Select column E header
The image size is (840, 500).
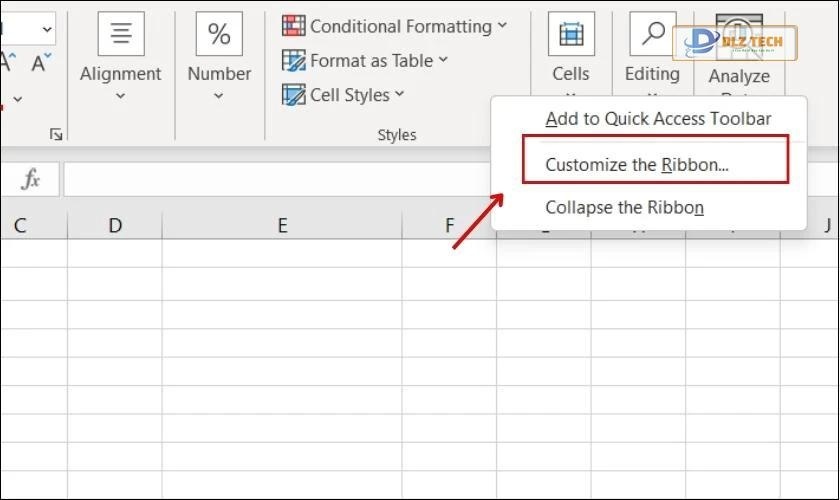[x=282, y=226]
